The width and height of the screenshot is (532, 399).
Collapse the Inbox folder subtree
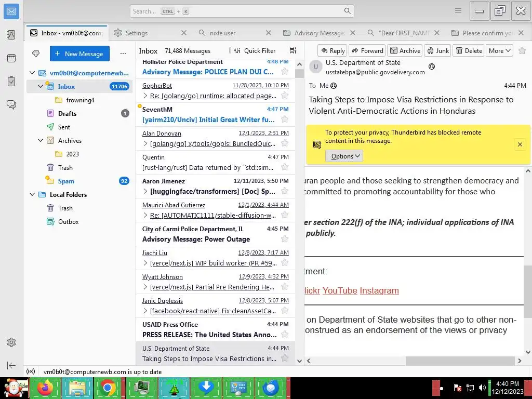point(41,86)
